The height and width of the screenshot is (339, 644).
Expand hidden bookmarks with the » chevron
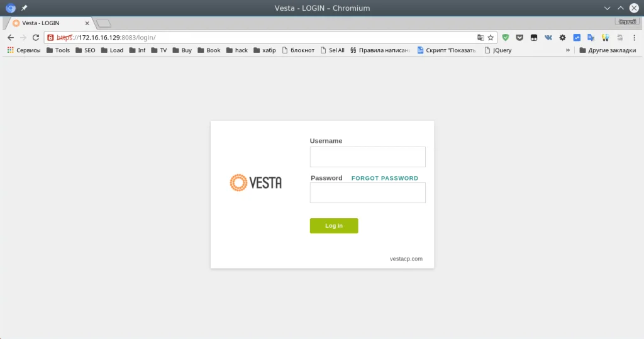click(x=568, y=50)
